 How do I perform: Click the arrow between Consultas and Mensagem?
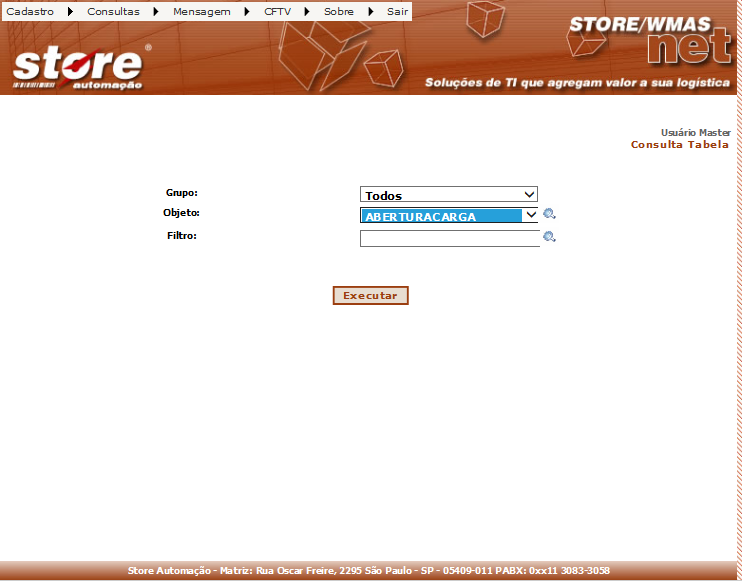[156, 12]
